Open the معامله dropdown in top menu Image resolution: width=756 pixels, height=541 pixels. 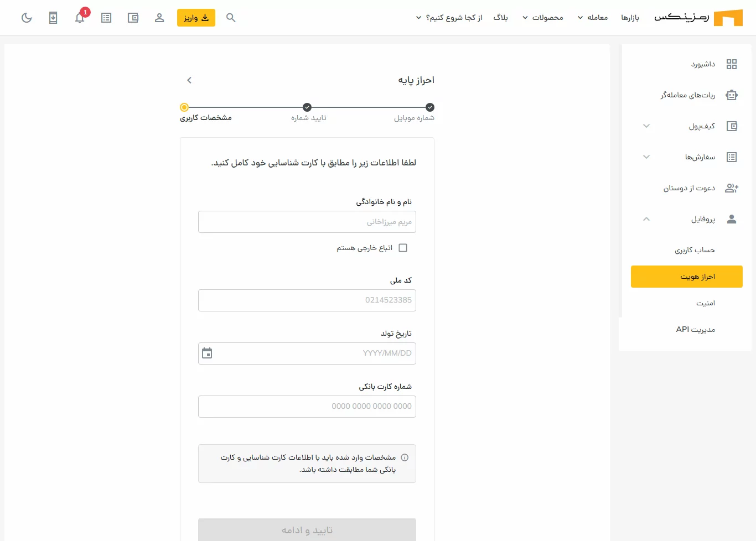(593, 18)
